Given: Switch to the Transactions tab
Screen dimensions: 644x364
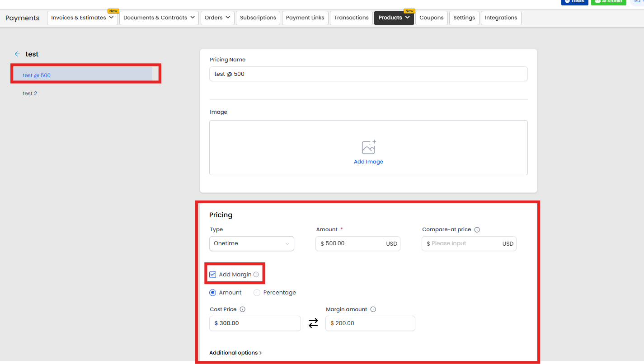Looking at the screenshot, I should pos(351,18).
